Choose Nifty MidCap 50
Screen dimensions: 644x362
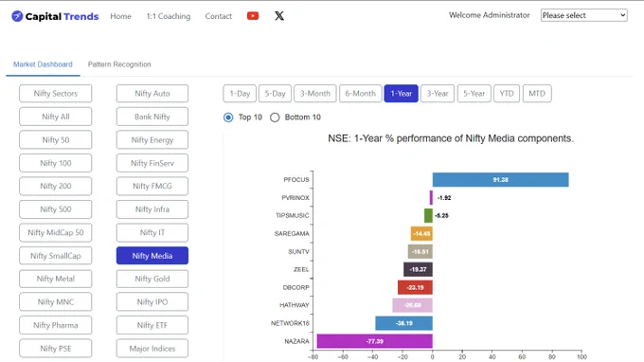coord(56,232)
